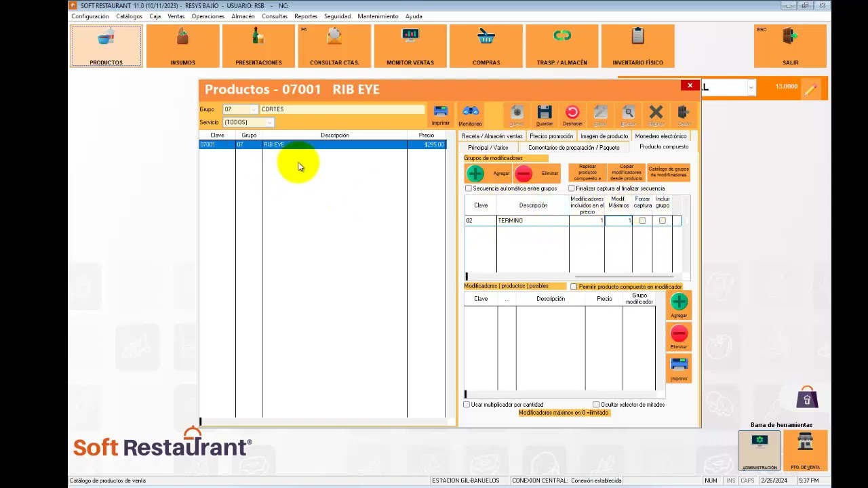The image size is (868, 488).
Task: Click the Salir exit icon
Action: (791, 46)
